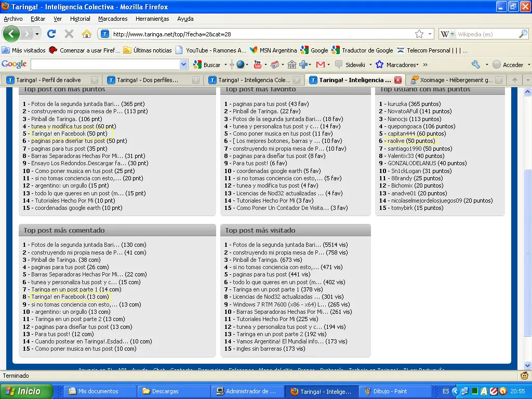This screenshot has height=399, width=532.
Task: Click into the Google toolbar search box
Action: coord(105,64)
